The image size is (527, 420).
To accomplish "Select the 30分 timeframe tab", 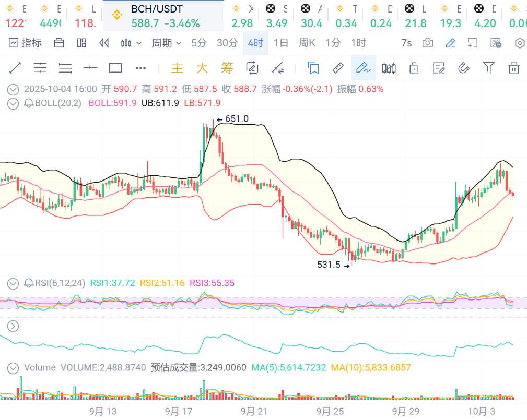I will coord(227,43).
